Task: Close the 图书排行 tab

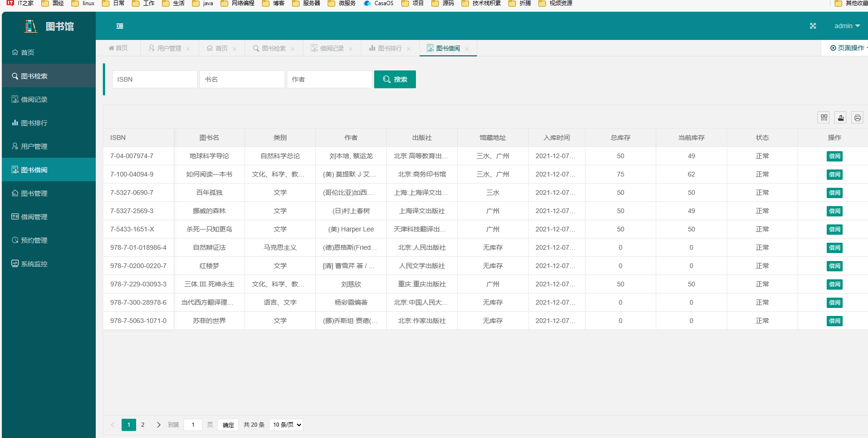Action: pos(409,49)
